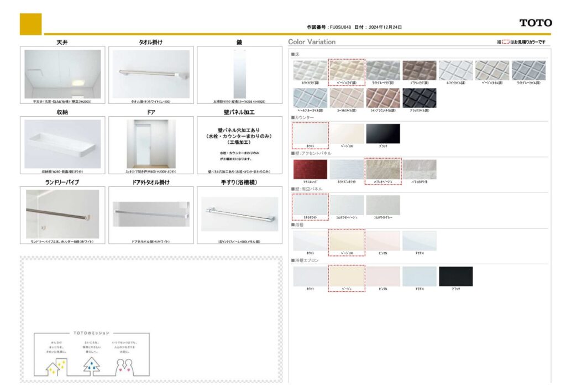
Task: Click the two people with hearts icon
Action: click(x=125, y=365)
